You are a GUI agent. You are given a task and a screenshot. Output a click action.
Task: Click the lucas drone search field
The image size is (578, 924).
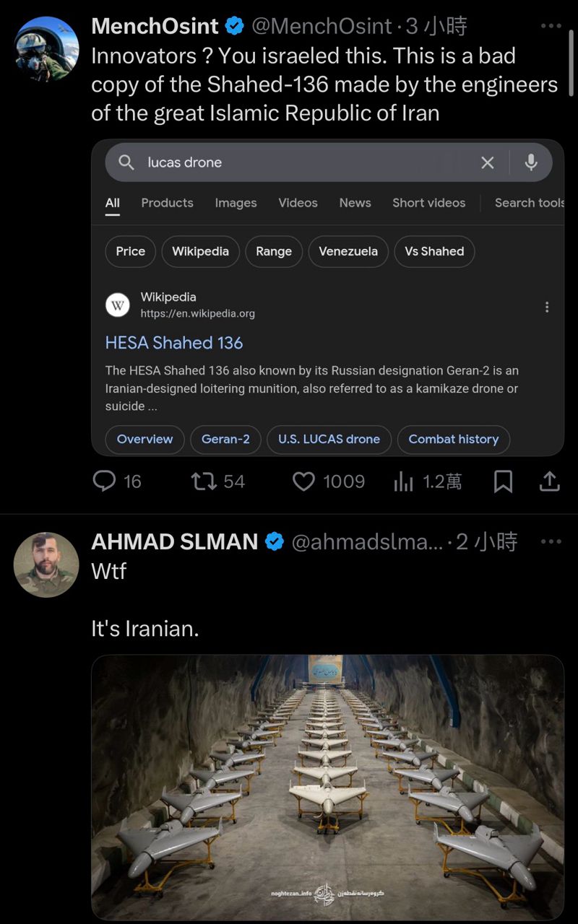(x=303, y=162)
